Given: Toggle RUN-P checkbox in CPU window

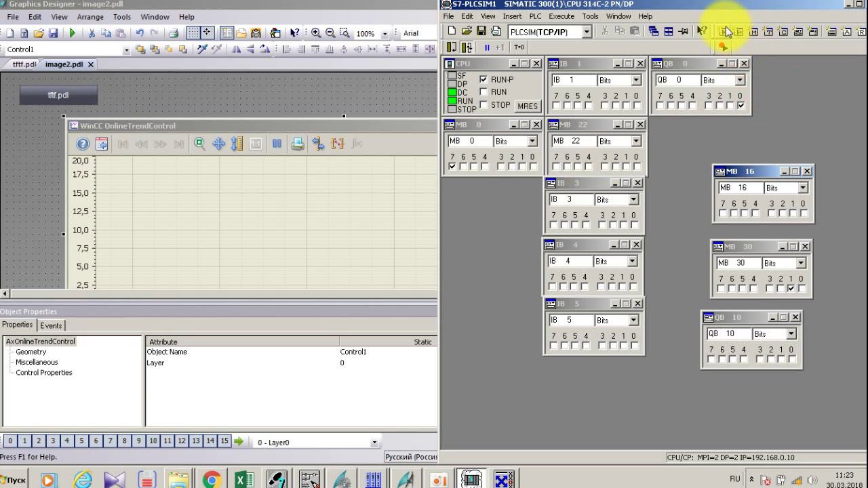Looking at the screenshot, I should pyautogui.click(x=484, y=79).
